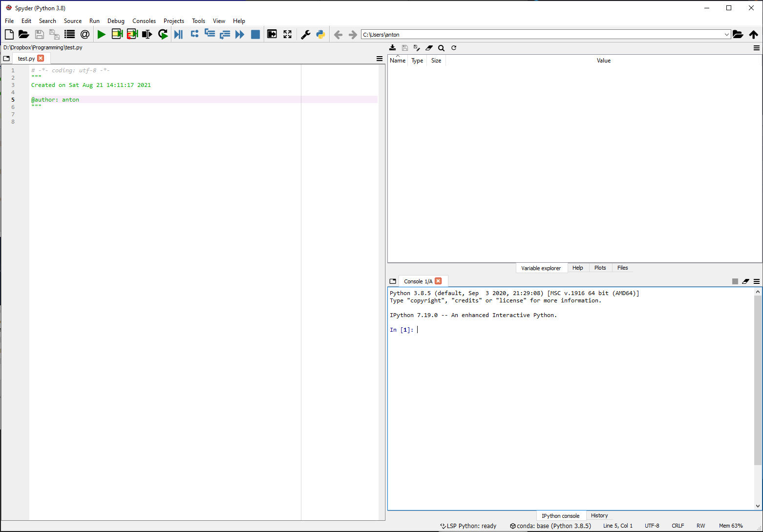Click the @ symbol finder icon

click(85, 34)
